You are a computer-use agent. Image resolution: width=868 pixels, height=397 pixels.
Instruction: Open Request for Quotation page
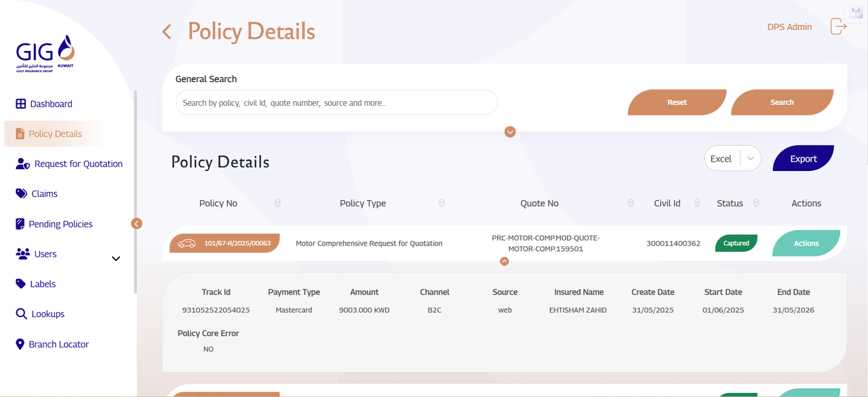(79, 164)
